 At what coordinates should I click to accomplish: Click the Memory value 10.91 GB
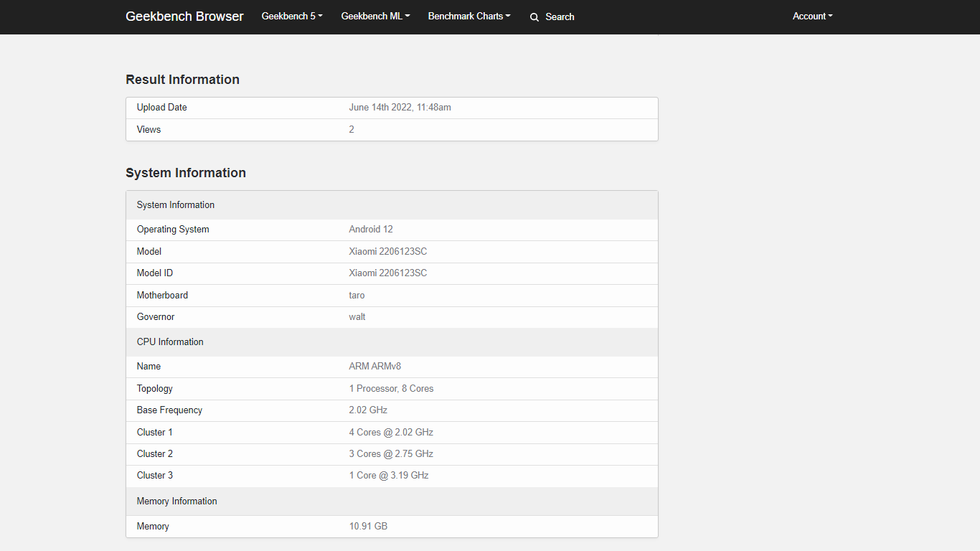(368, 527)
